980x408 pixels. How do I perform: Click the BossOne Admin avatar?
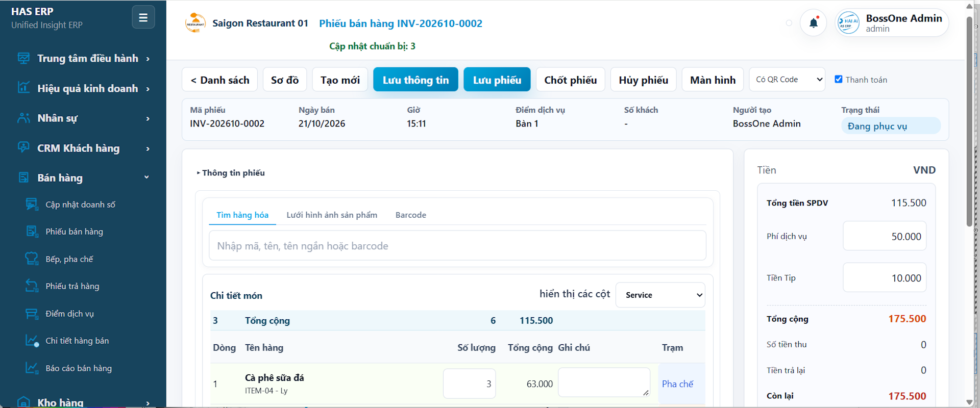849,23
